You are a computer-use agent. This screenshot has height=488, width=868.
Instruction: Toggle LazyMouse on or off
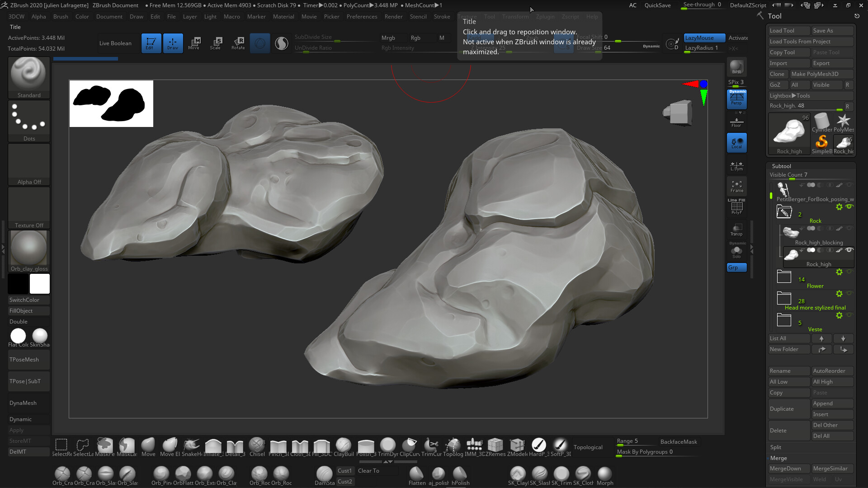point(705,38)
